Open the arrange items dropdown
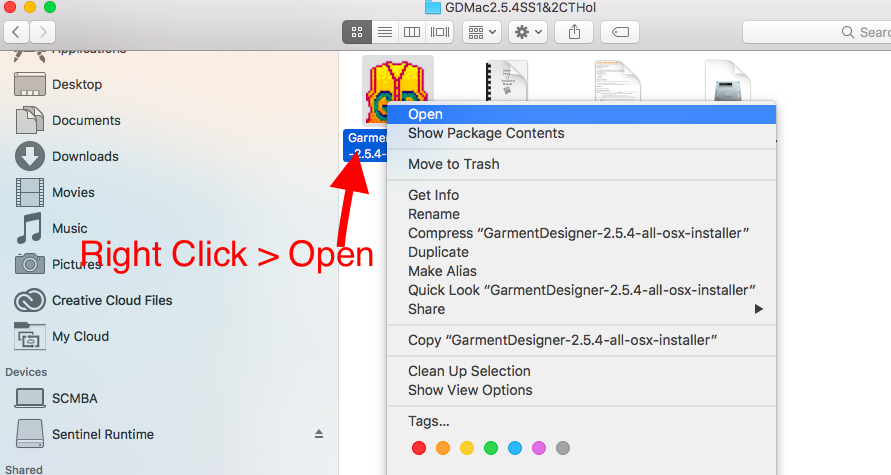This screenshot has width=891, height=475. 482,32
